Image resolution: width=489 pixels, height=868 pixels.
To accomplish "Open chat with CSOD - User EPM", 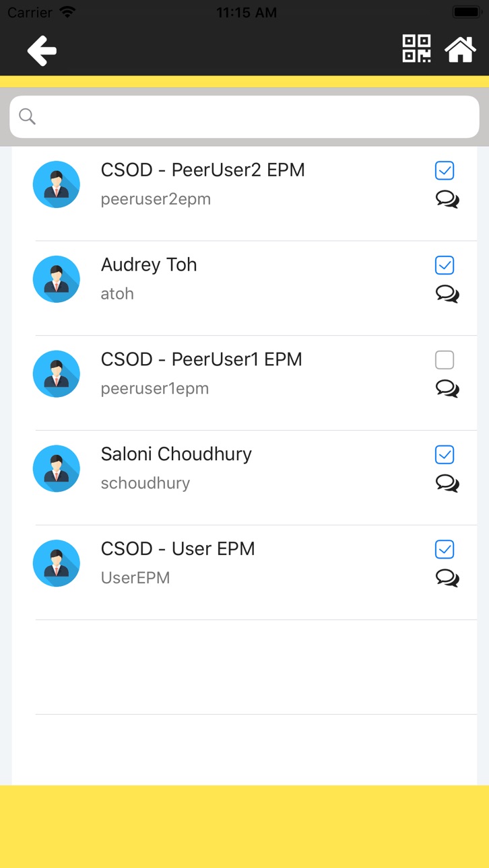I will click(447, 578).
